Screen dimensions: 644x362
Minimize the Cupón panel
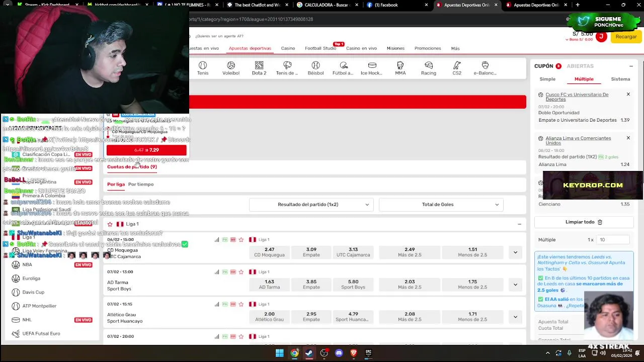(631, 66)
